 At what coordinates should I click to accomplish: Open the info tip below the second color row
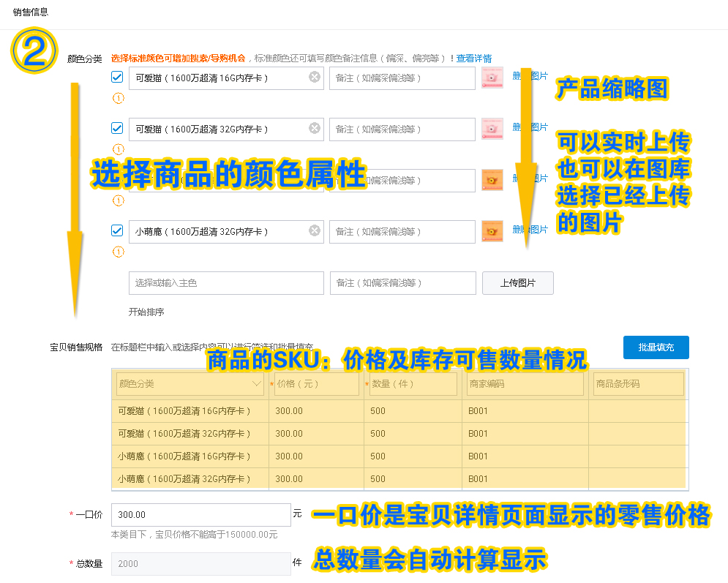coord(118,149)
